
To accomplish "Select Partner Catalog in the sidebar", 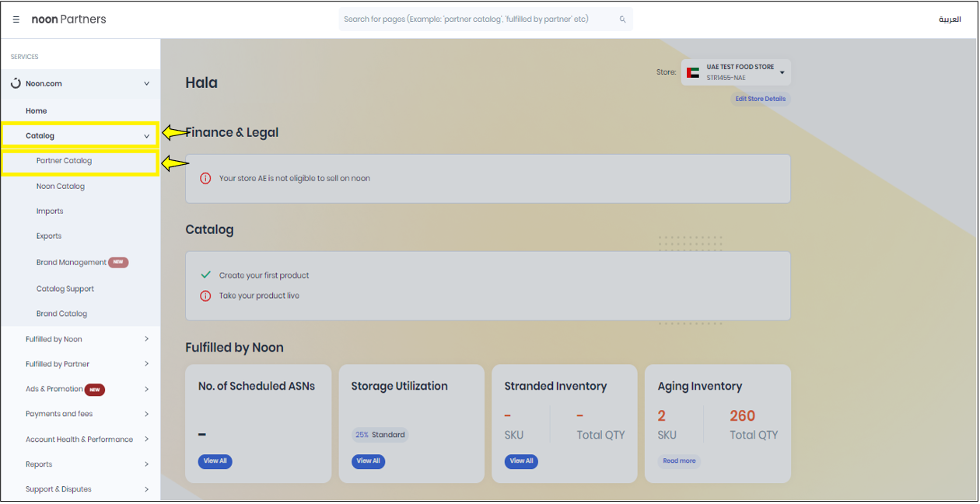I will pyautogui.click(x=64, y=161).
